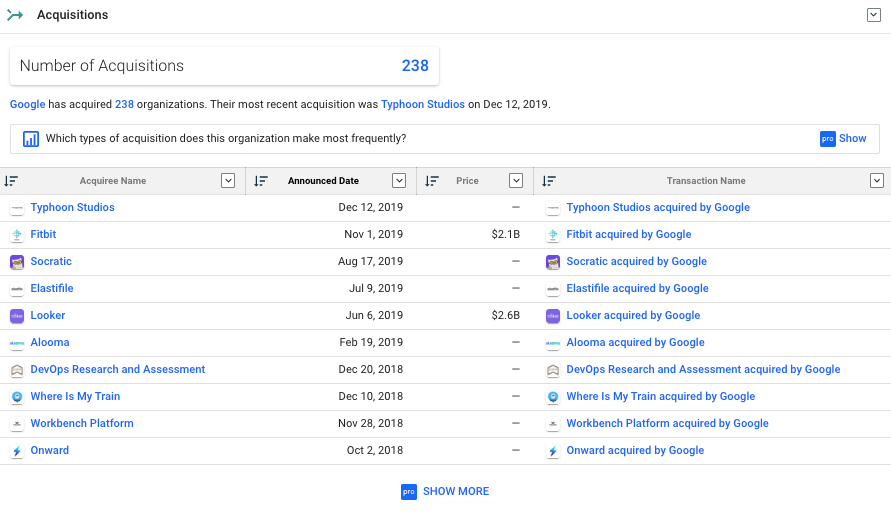The image size is (891, 518).
Task: Click the Announced Date column header
Action: [x=323, y=181]
